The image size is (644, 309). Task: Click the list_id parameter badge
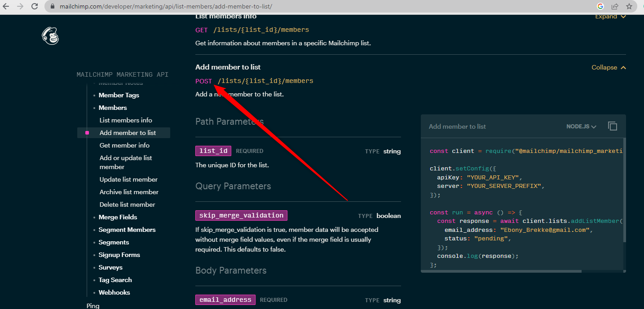[213, 151]
